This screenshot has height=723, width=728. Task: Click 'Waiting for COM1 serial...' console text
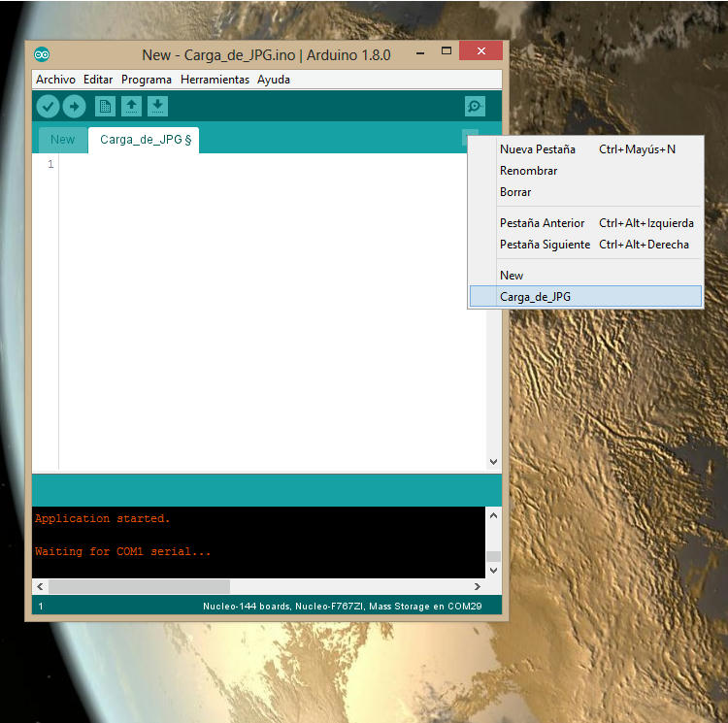click(122, 551)
